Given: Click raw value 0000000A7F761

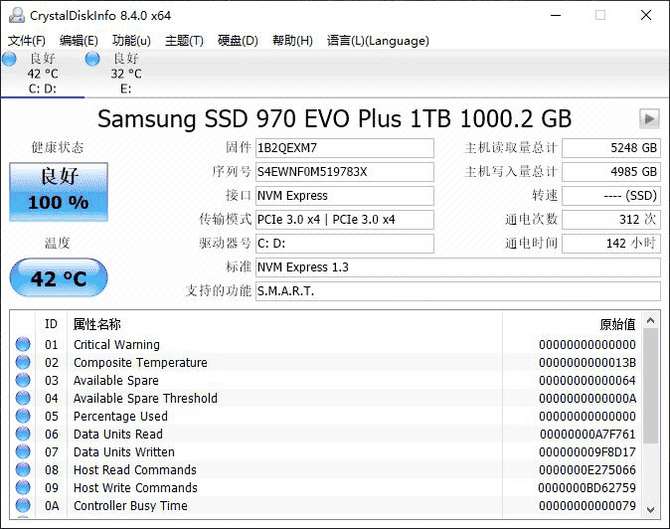Looking at the screenshot, I should (x=588, y=434).
